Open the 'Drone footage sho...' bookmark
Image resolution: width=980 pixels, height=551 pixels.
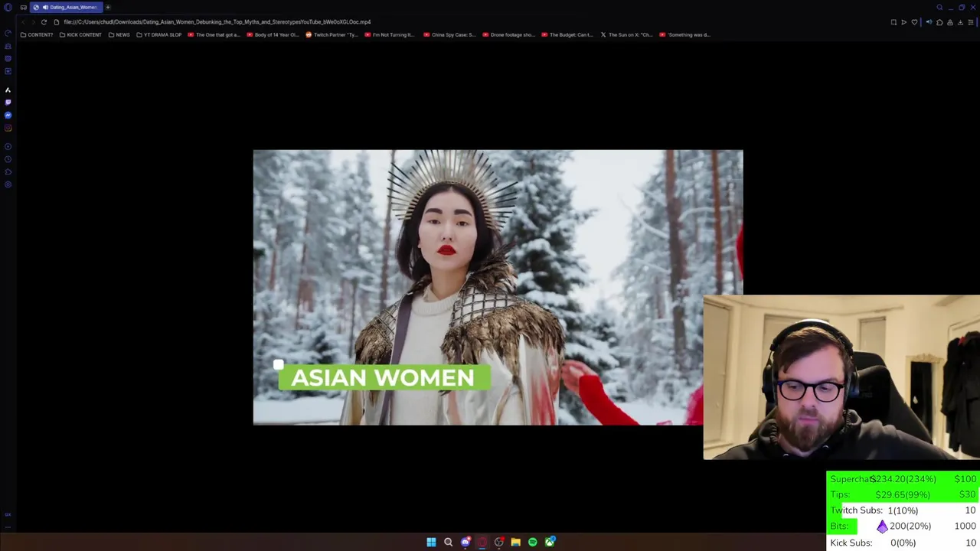(508, 34)
